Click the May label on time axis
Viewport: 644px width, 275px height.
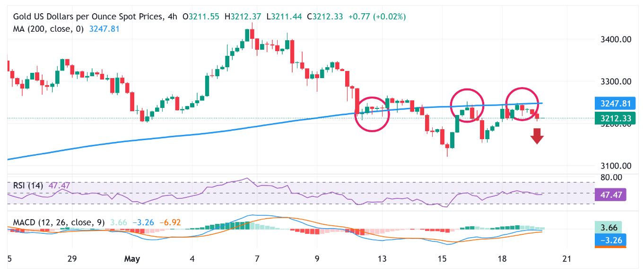pos(132,259)
